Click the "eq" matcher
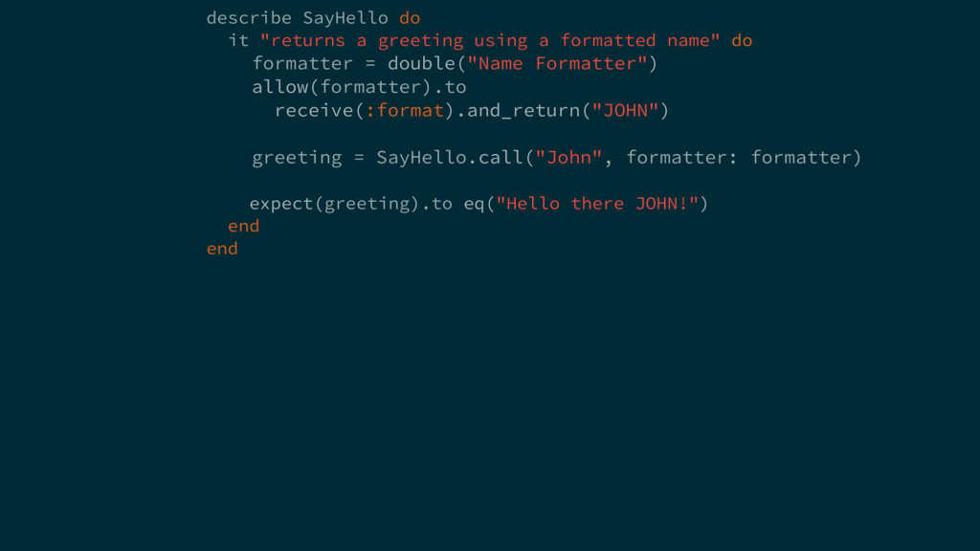The image size is (980, 551). (474, 204)
